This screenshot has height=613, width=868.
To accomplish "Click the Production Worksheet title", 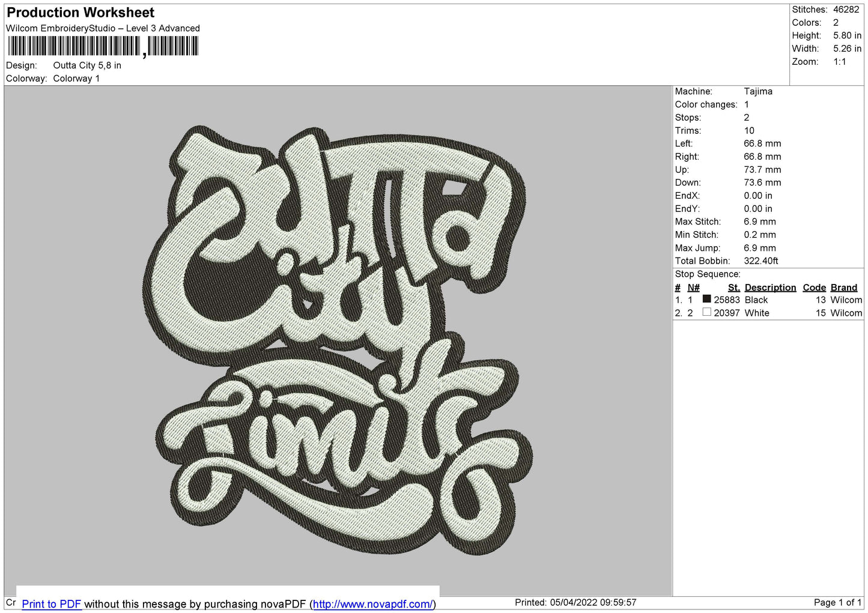I will 80,13.
